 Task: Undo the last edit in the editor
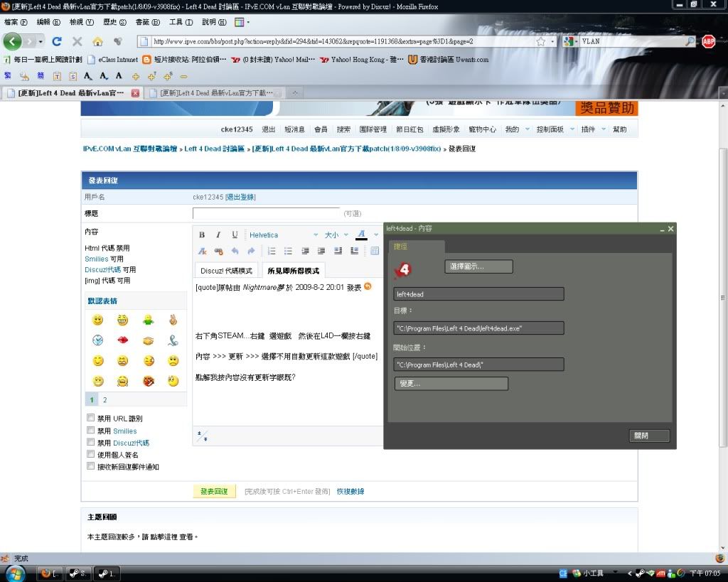[x=235, y=251]
